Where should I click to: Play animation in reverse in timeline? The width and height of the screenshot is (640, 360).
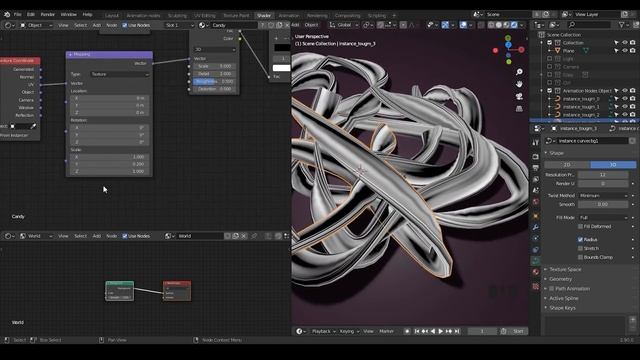(x=433, y=331)
